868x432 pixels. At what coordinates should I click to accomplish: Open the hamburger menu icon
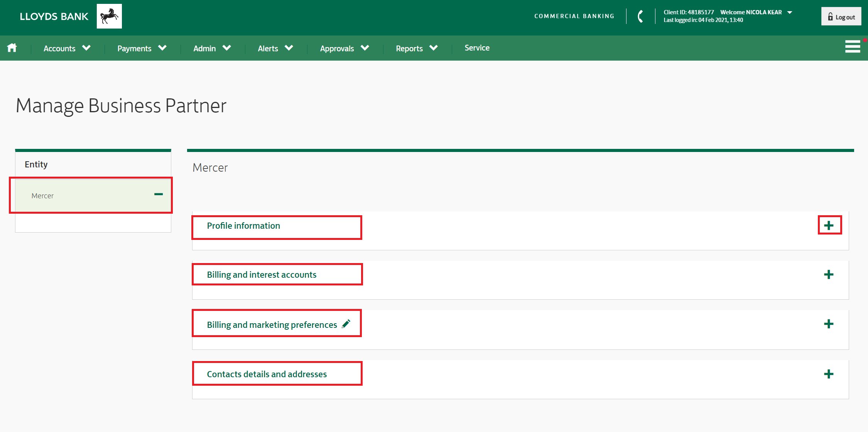pos(853,46)
